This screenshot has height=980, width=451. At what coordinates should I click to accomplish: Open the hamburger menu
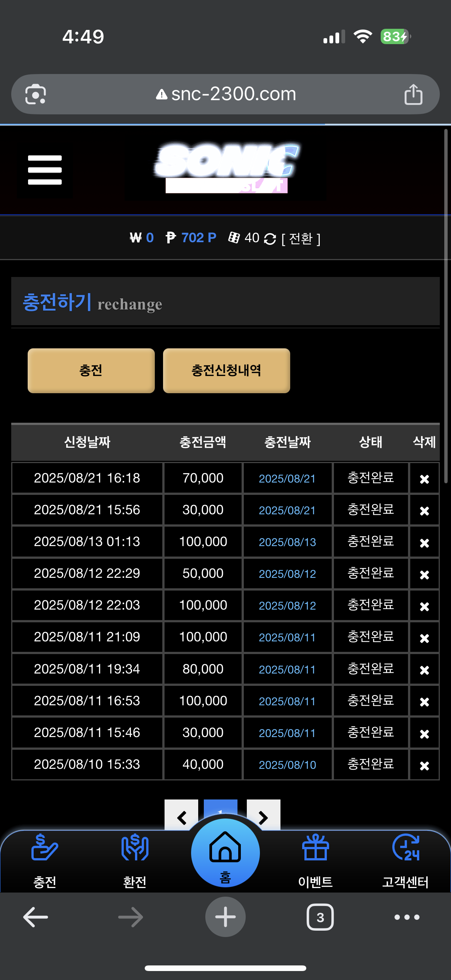click(45, 170)
